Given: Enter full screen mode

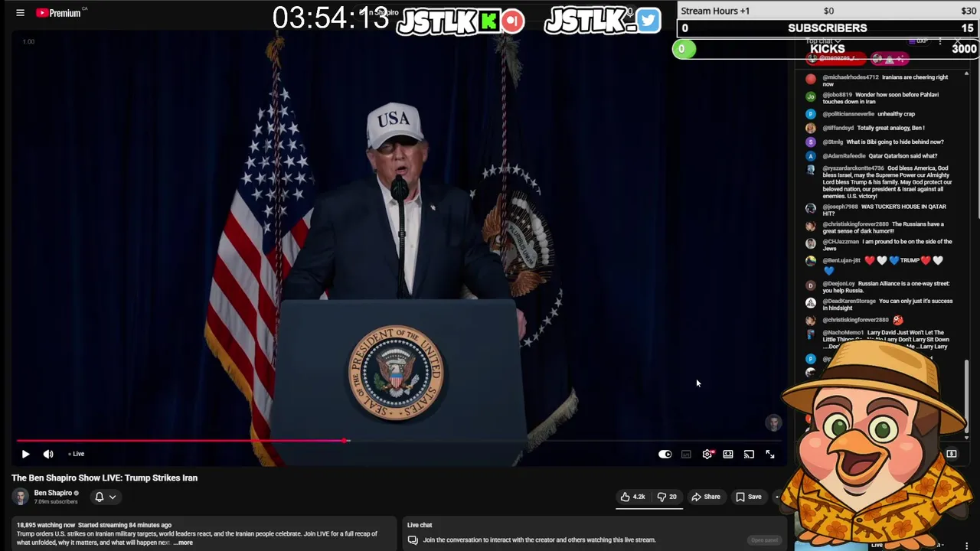Looking at the screenshot, I should pos(770,454).
